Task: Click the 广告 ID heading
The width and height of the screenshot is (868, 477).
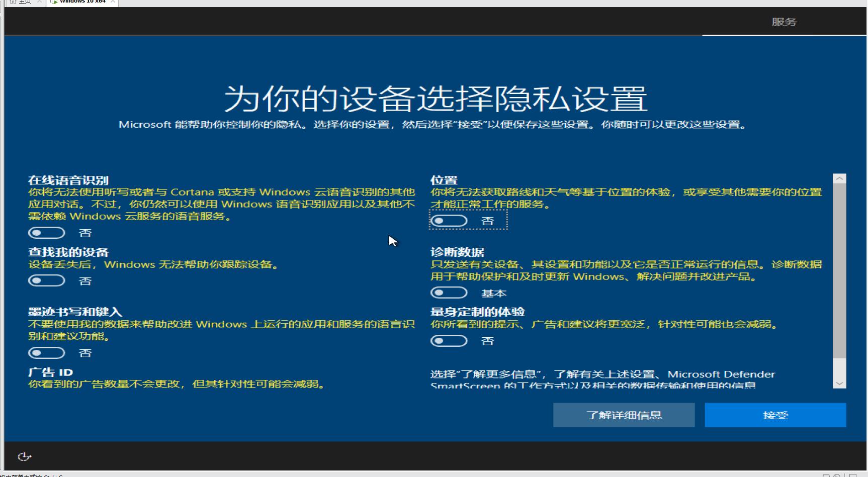Action: point(50,372)
